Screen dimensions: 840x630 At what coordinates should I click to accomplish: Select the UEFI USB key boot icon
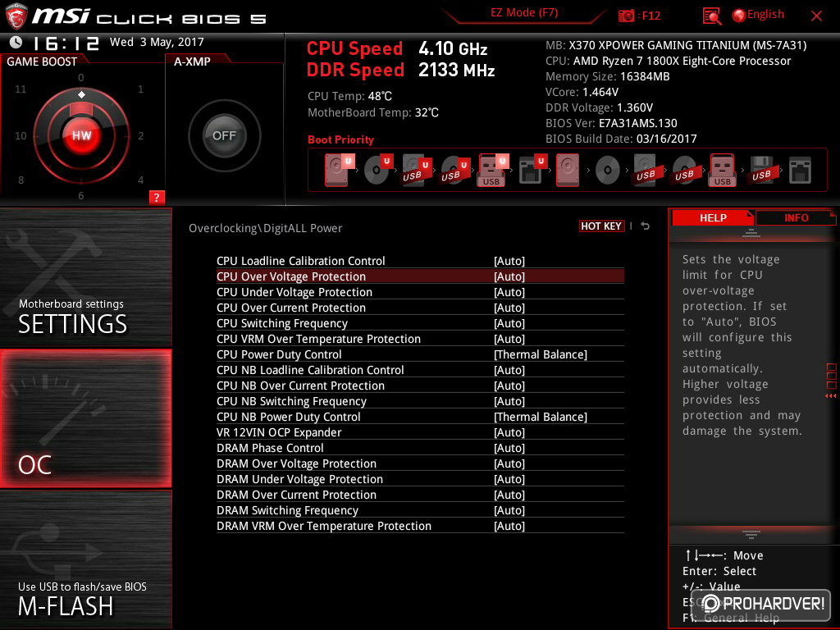[493, 171]
